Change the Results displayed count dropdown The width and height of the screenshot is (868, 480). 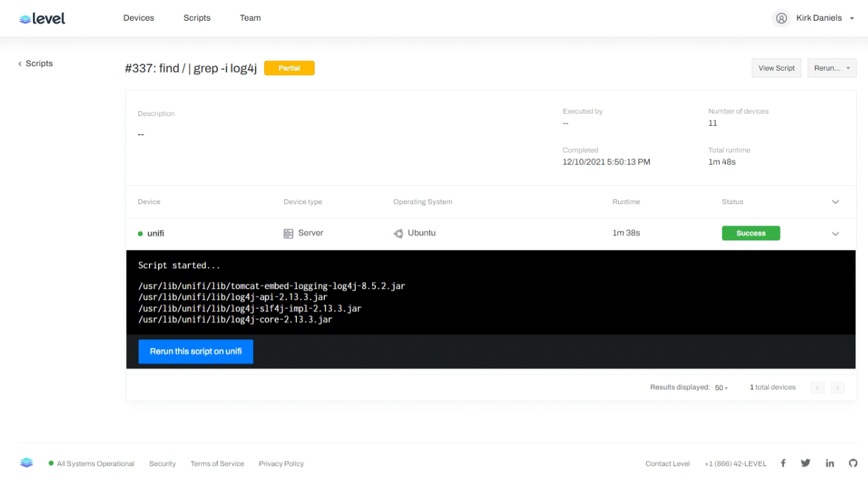point(720,387)
